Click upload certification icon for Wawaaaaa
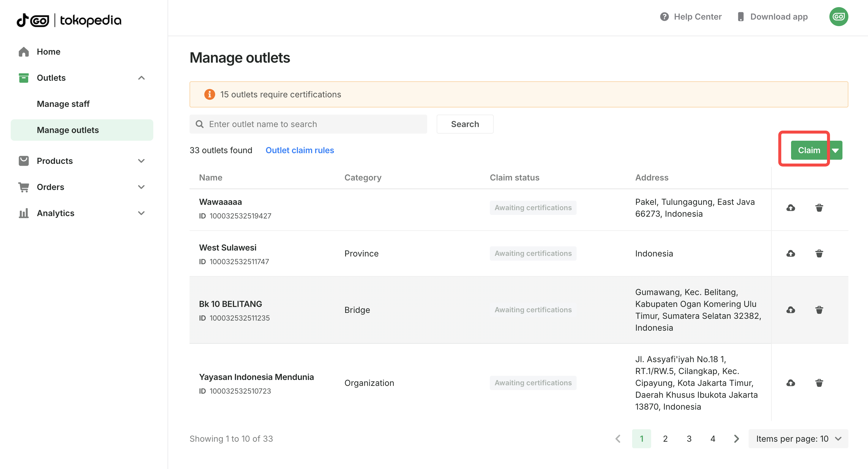The image size is (868, 469). 790,208
